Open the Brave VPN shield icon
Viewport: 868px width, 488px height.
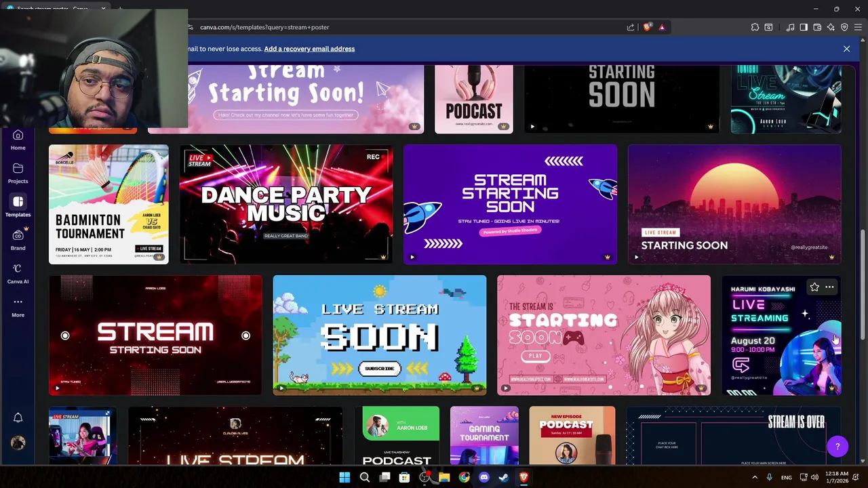[x=844, y=27]
